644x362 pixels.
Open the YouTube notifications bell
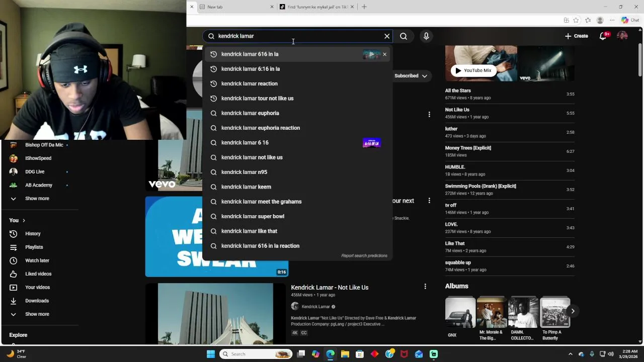(604, 36)
